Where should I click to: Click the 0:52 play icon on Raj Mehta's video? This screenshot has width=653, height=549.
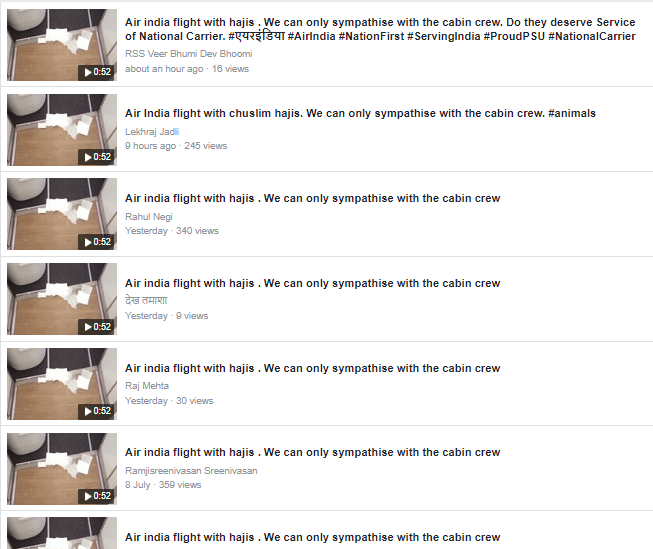point(97,411)
